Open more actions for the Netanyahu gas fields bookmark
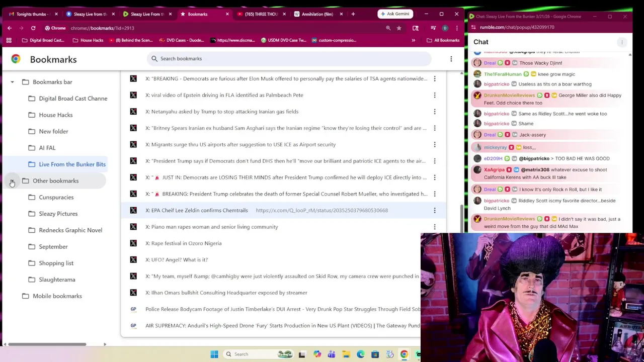Image resolution: width=644 pixels, height=362 pixels. pos(435,112)
